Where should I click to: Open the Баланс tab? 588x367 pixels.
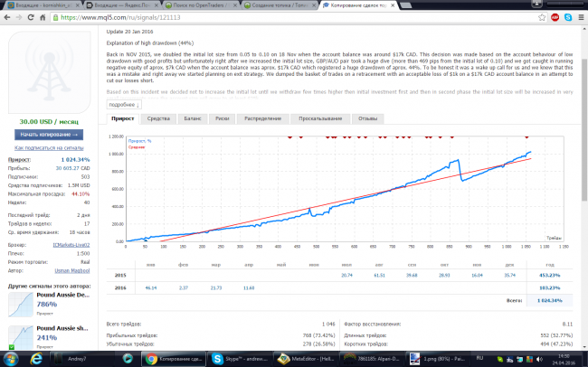[193, 118]
